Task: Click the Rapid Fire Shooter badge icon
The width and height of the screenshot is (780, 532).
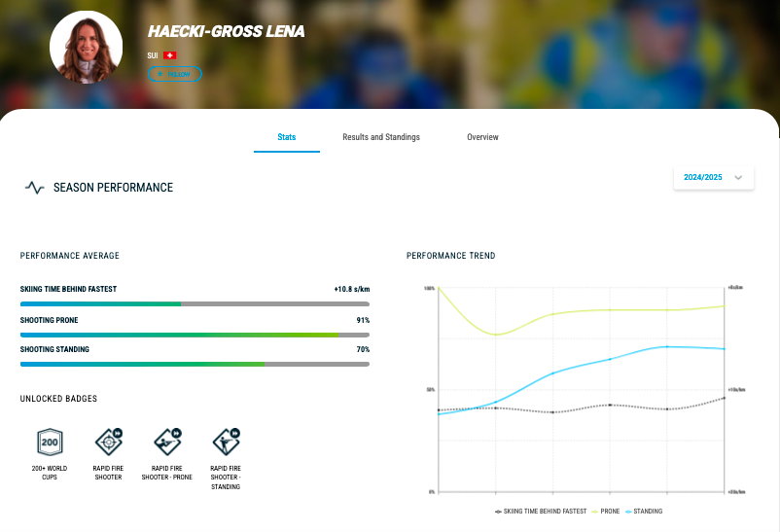Action: [x=108, y=443]
